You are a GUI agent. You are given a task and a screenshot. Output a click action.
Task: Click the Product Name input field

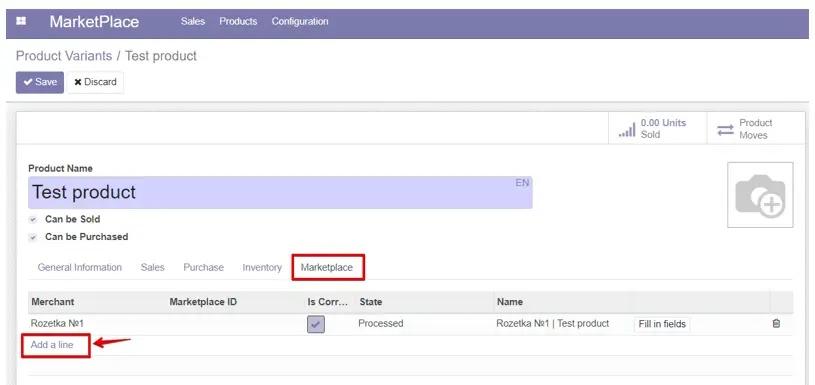[x=280, y=192]
